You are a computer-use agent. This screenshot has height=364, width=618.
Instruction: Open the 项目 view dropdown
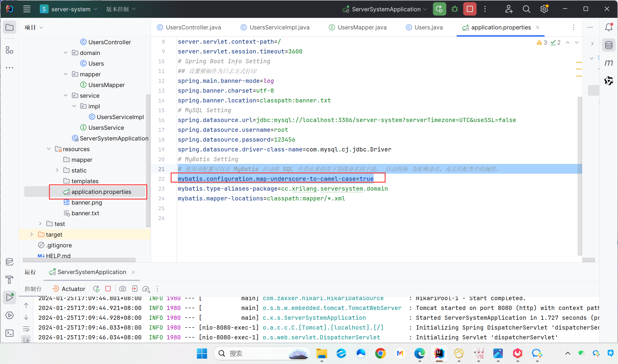34,27
